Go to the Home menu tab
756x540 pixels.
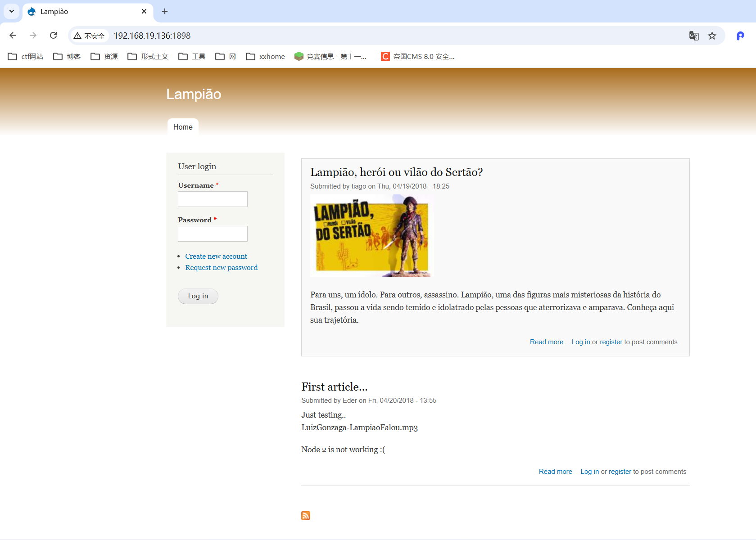[183, 127]
